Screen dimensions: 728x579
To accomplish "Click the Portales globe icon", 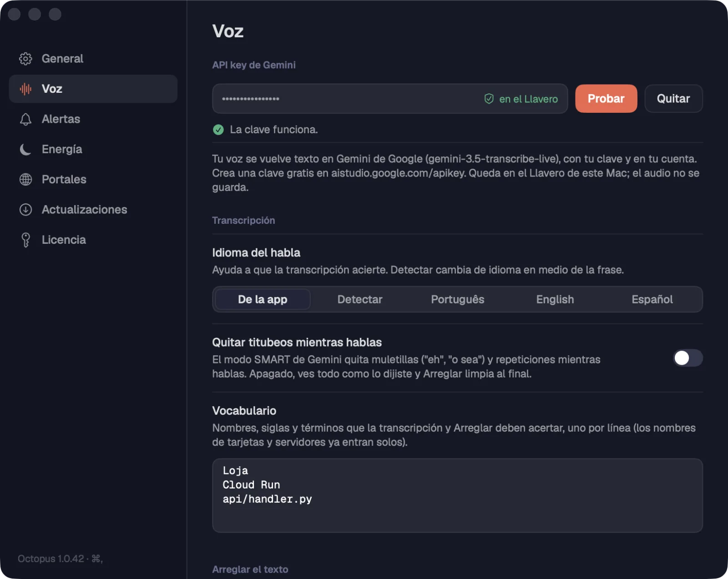I will [25, 179].
